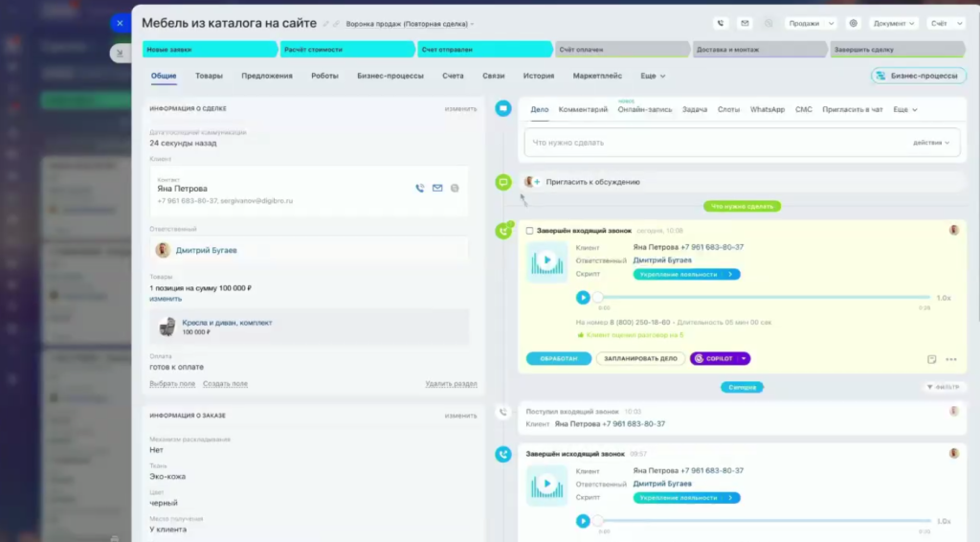Switch to the Товары tab

(x=209, y=76)
